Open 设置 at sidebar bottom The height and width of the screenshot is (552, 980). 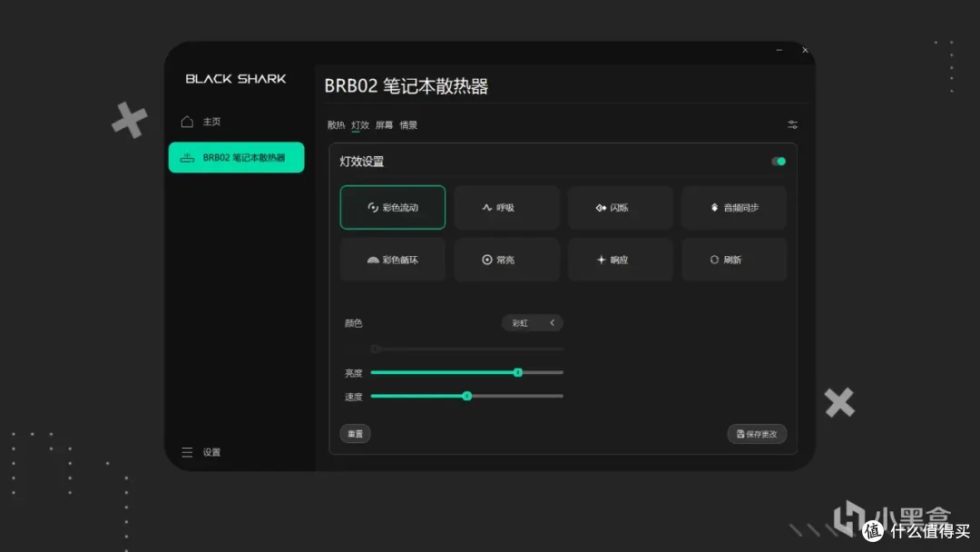pyautogui.click(x=211, y=452)
